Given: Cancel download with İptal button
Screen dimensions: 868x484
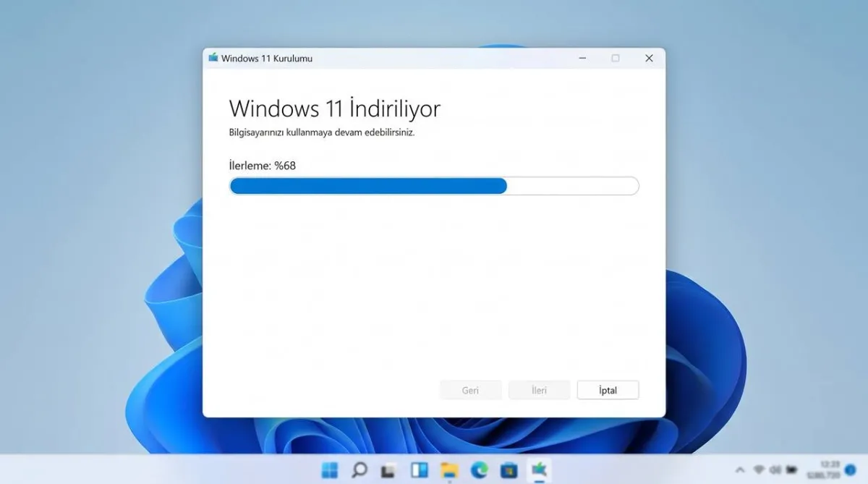Looking at the screenshot, I should 608,390.
